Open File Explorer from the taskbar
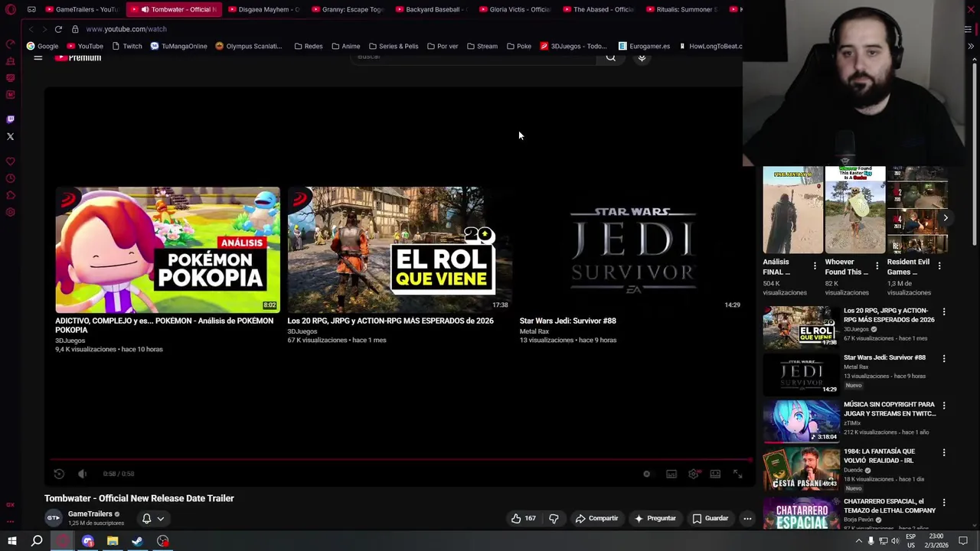Viewport: 980px width, 551px height. (113, 541)
